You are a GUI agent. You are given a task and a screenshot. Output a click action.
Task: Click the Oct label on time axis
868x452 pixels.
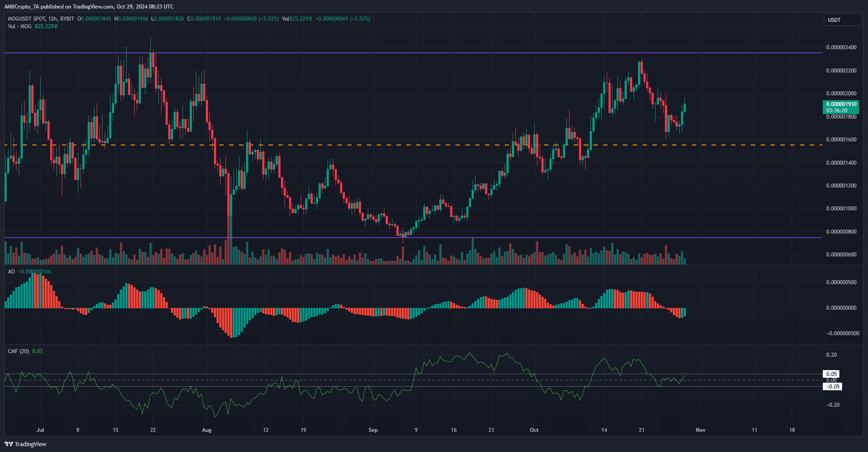point(534,430)
